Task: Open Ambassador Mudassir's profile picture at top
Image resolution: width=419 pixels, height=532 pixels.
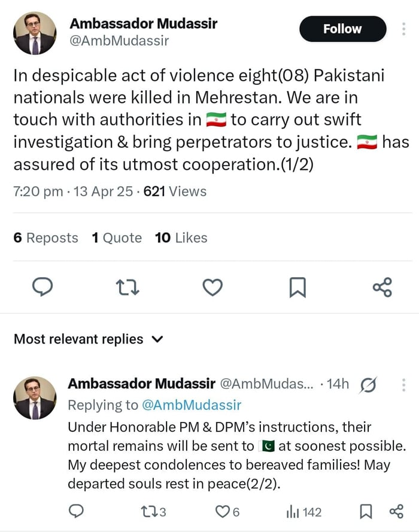Action: 35,33
